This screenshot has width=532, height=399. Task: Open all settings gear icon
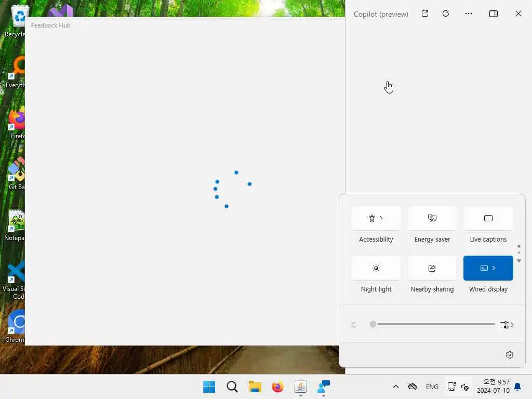pos(510,355)
